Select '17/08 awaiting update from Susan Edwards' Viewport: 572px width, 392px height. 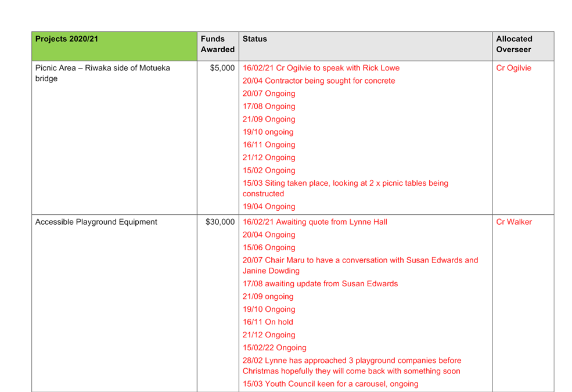pos(321,284)
